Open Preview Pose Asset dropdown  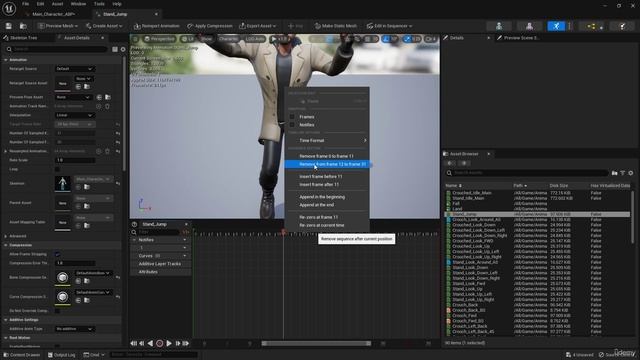point(73,97)
